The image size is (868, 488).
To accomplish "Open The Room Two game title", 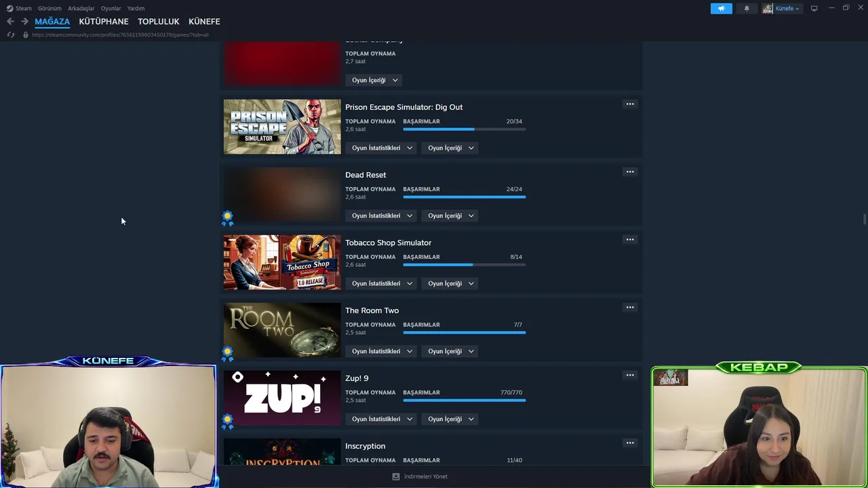I will [x=372, y=310].
